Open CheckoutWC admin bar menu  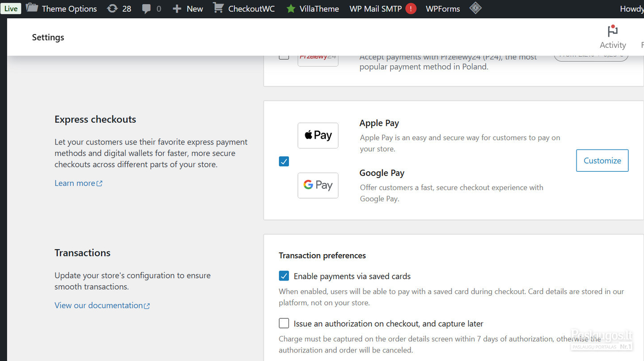pyautogui.click(x=251, y=8)
